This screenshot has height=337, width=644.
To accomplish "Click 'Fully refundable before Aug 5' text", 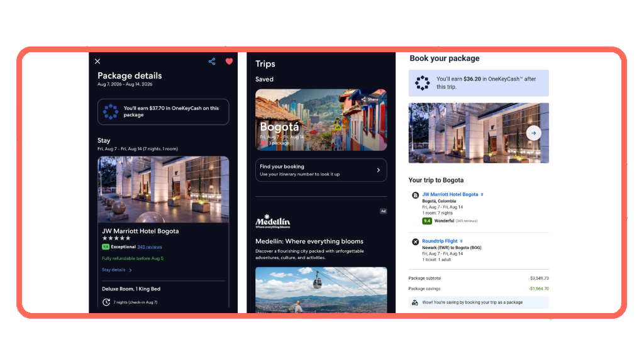I will tap(133, 258).
